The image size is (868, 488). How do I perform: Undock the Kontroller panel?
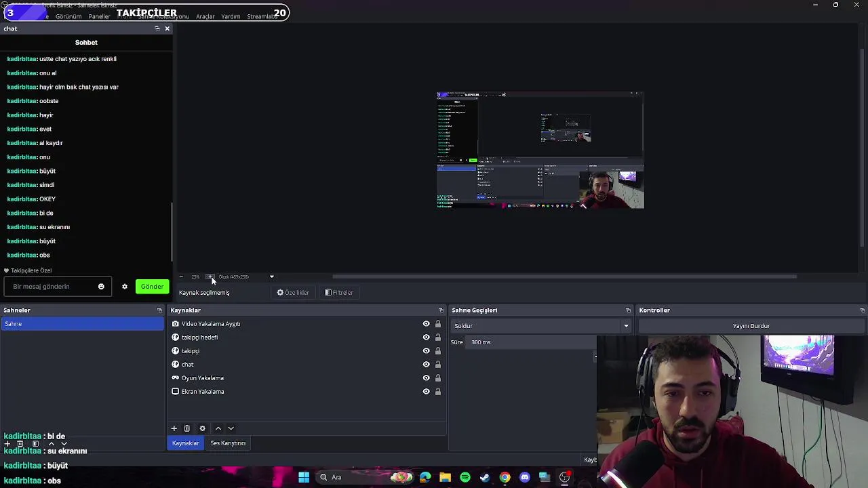(x=862, y=310)
